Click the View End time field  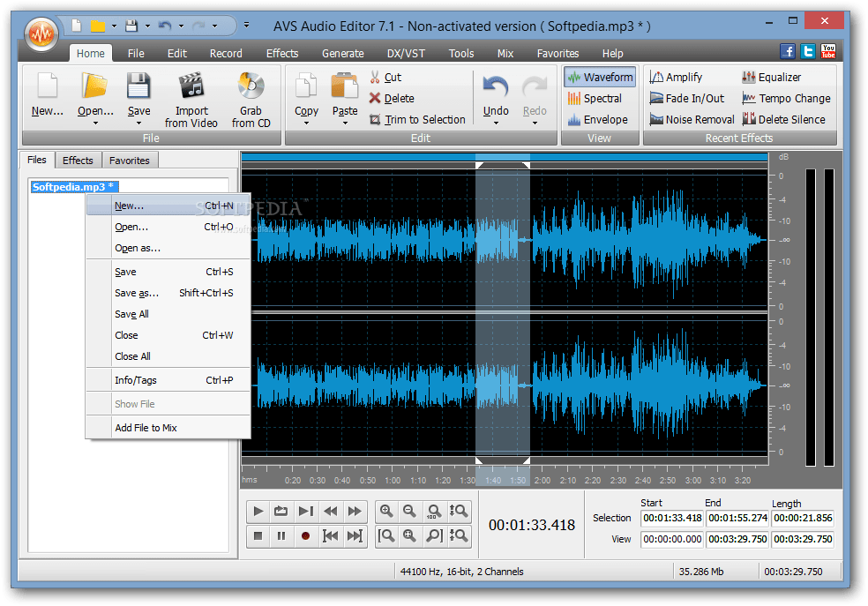click(737, 539)
